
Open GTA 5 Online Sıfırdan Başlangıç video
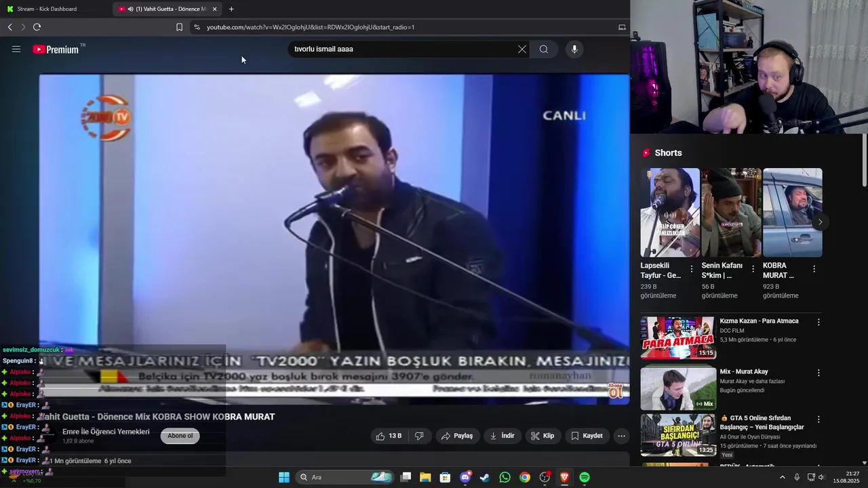[x=678, y=435]
